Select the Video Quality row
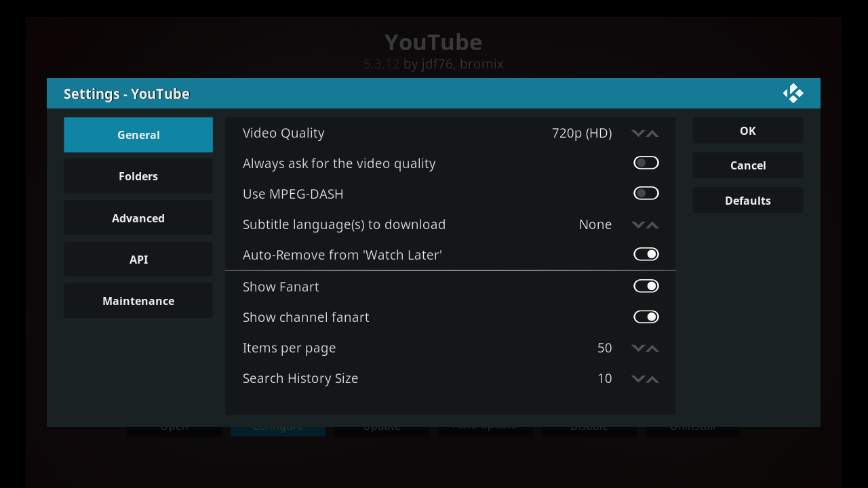 [x=407, y=133]
